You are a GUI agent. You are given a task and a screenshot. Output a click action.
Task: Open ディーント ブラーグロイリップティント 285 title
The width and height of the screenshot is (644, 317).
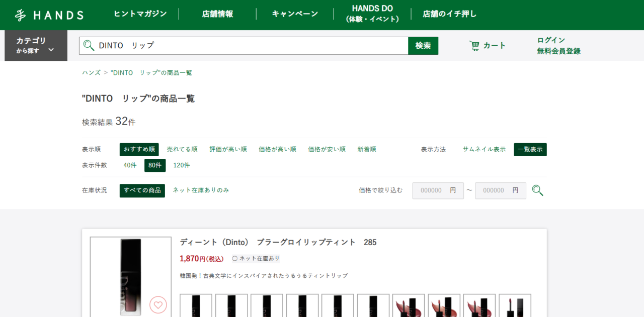tap(278, 242)
